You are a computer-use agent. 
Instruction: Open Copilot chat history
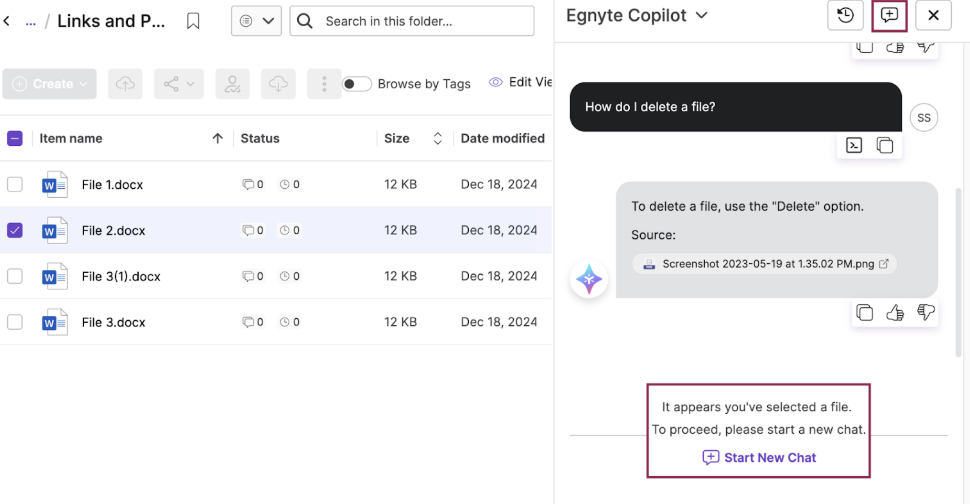[x=845, y=15]
